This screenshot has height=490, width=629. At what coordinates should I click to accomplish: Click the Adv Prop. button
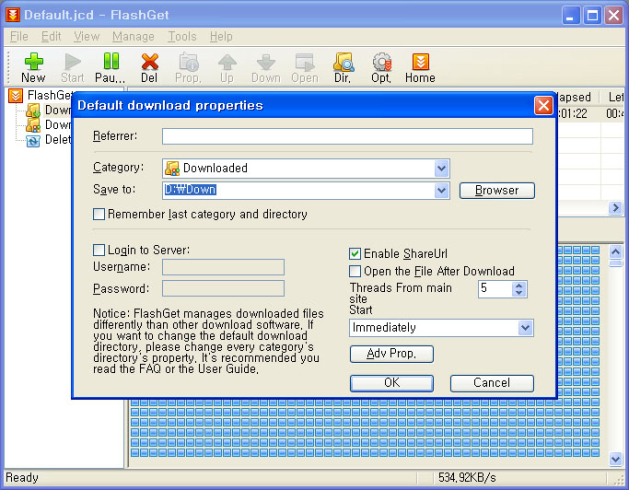click(392, 354)
